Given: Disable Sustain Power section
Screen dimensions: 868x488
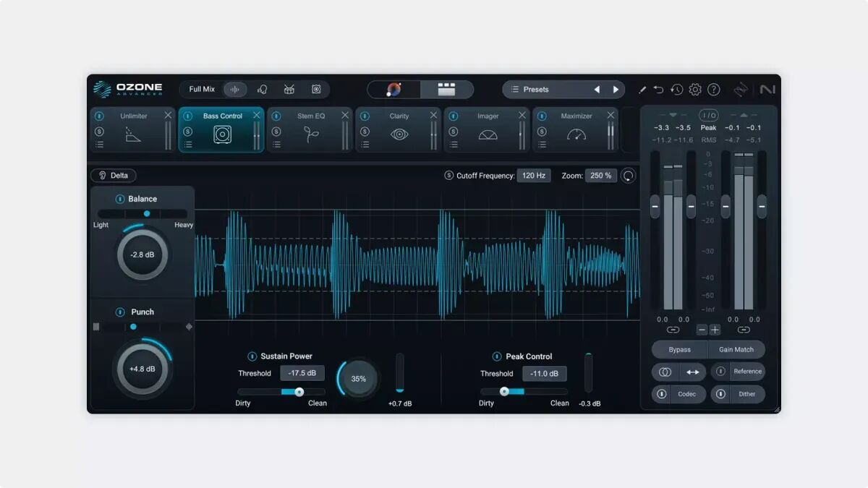Looking at the screenshot, I should pyautogui.click(x=252, y=356).
